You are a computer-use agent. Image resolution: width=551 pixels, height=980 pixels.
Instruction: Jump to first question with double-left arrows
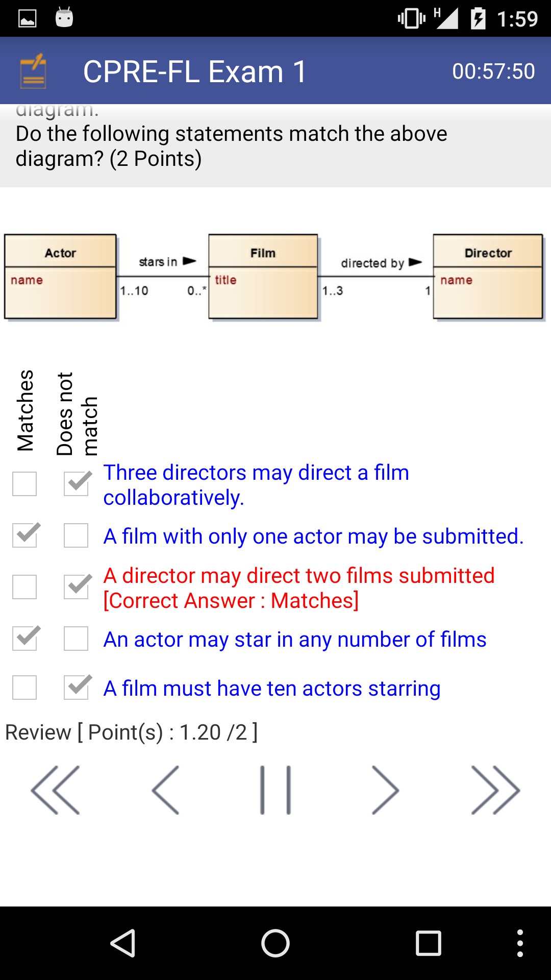pyautogui.click(x=55, y=790)
